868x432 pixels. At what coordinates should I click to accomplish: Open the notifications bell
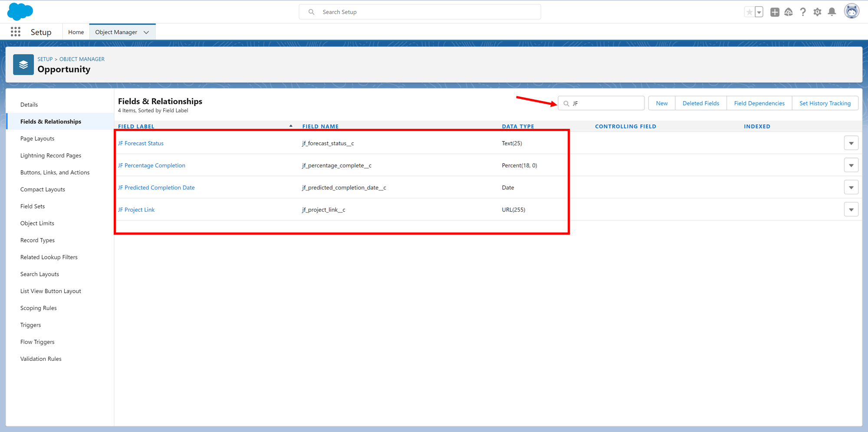coord(832,12)
